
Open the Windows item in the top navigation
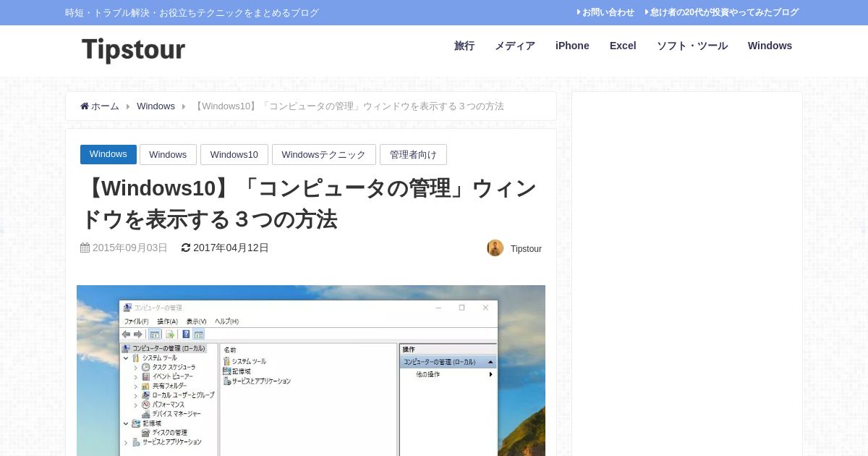770,46
